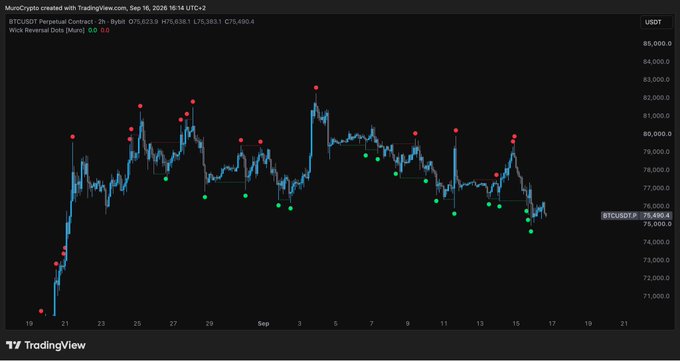Image resolution: width=680 pixels, height=361 pixels.
Task: Click the TradingView logo icon
Action: pyautogui.click(x=13, y=345)
